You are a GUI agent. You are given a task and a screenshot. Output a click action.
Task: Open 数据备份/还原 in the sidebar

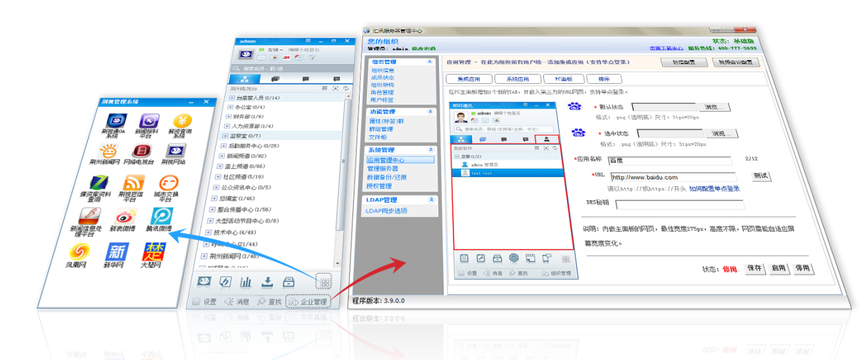[x=387, y=177]
